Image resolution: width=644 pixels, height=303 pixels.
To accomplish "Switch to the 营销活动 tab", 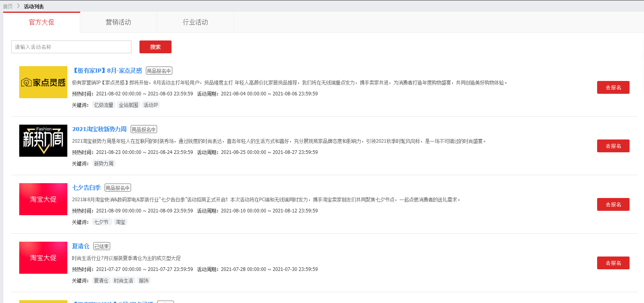I will tap(119, 22).
